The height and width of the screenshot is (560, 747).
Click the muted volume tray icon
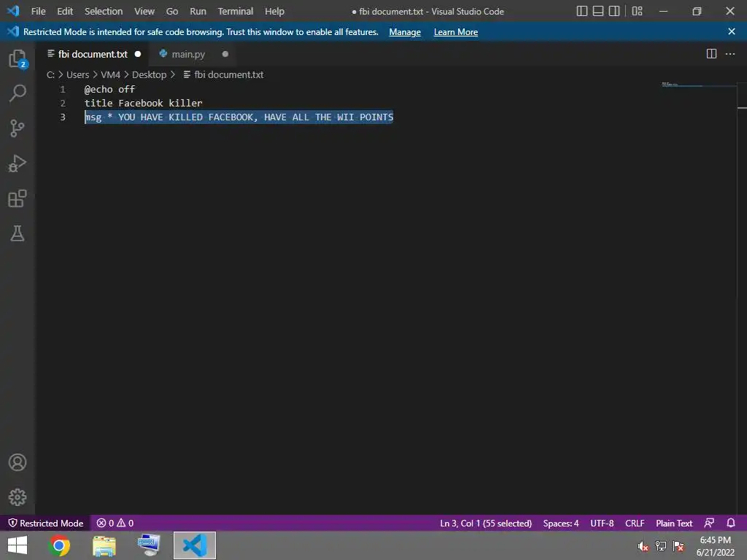click(x=643, y=546)
